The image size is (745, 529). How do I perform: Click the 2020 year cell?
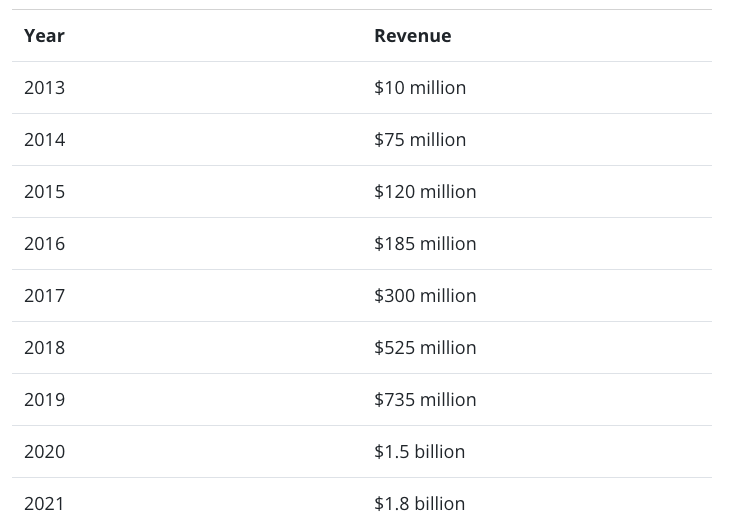(x=44, y=452)
